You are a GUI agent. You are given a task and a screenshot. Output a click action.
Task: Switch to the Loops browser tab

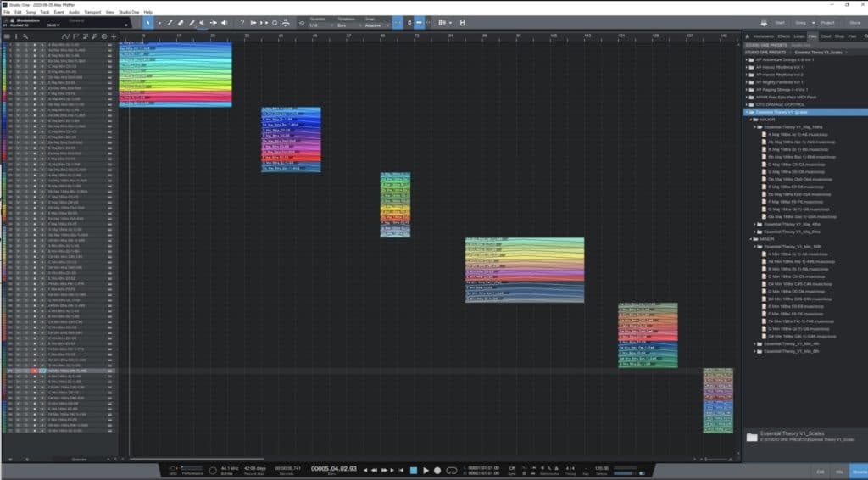[799, 36]
